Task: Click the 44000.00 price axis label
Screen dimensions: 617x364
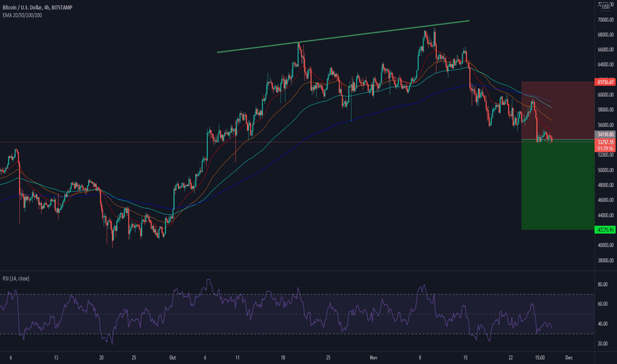Action: tap(606, 215)
